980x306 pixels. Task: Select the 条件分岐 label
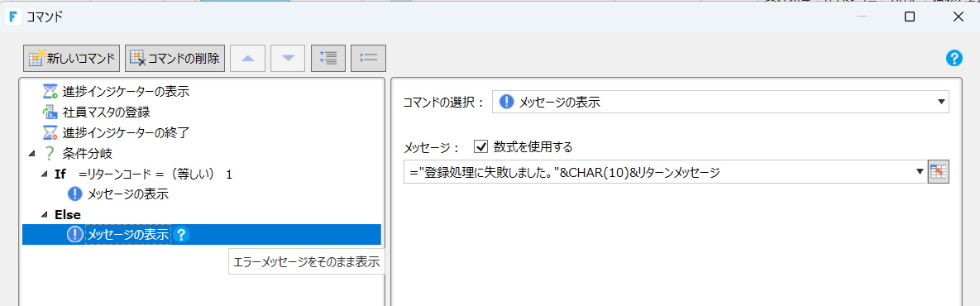point(88,154)
